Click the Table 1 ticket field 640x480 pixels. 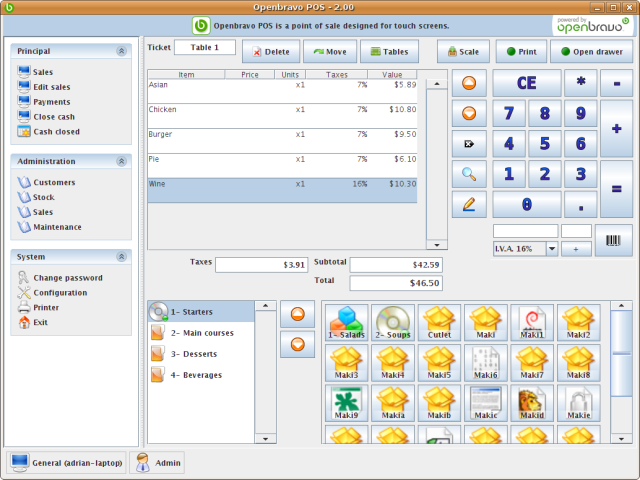tap(205, 47)
